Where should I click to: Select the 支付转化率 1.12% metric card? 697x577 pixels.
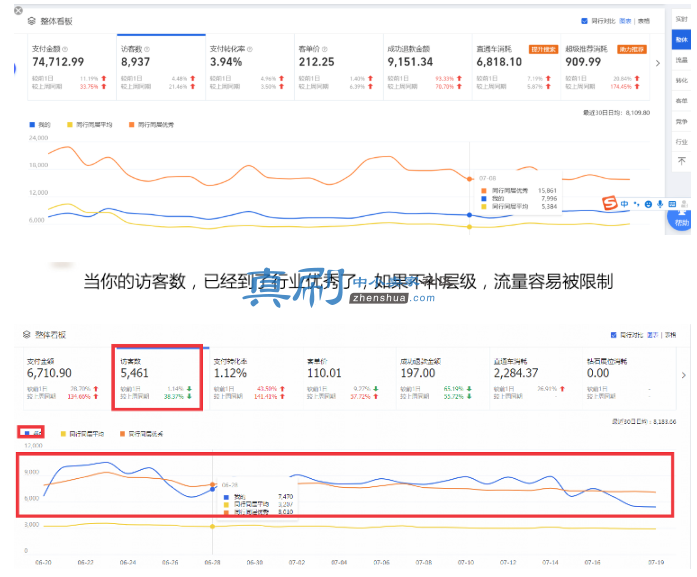[x=256, y=378]
